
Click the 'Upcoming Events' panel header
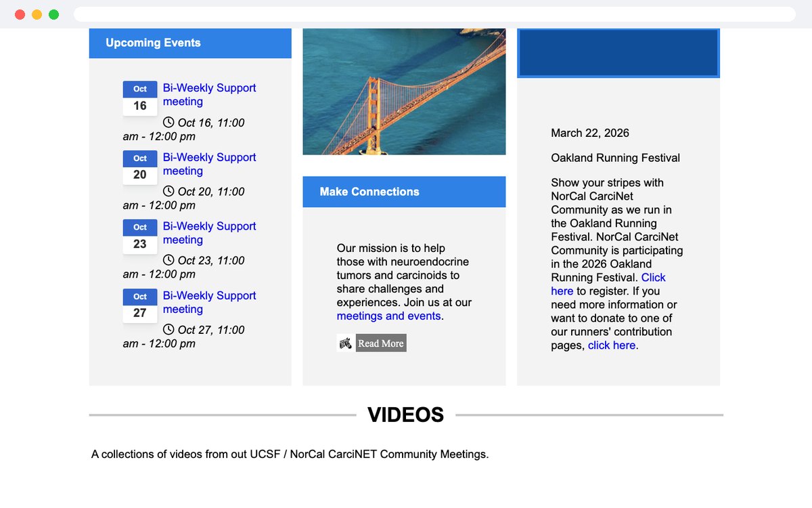click(x=190, y=43)
